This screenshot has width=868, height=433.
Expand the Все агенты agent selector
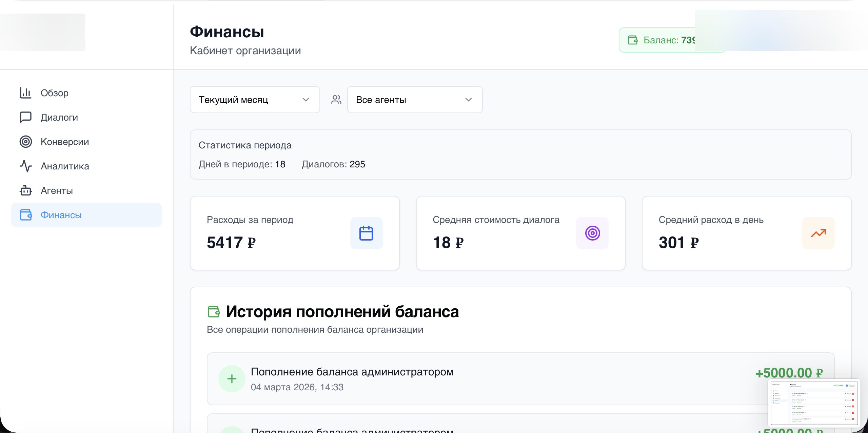414,99
